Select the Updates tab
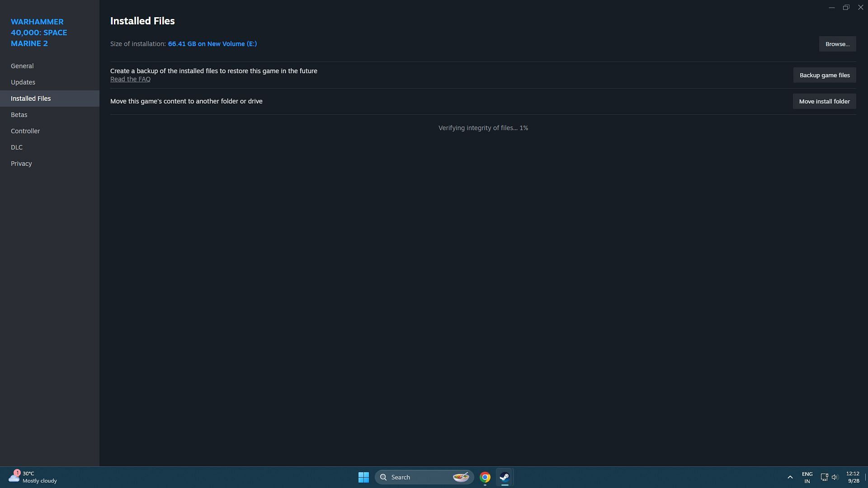 click(x=23, y=82)
